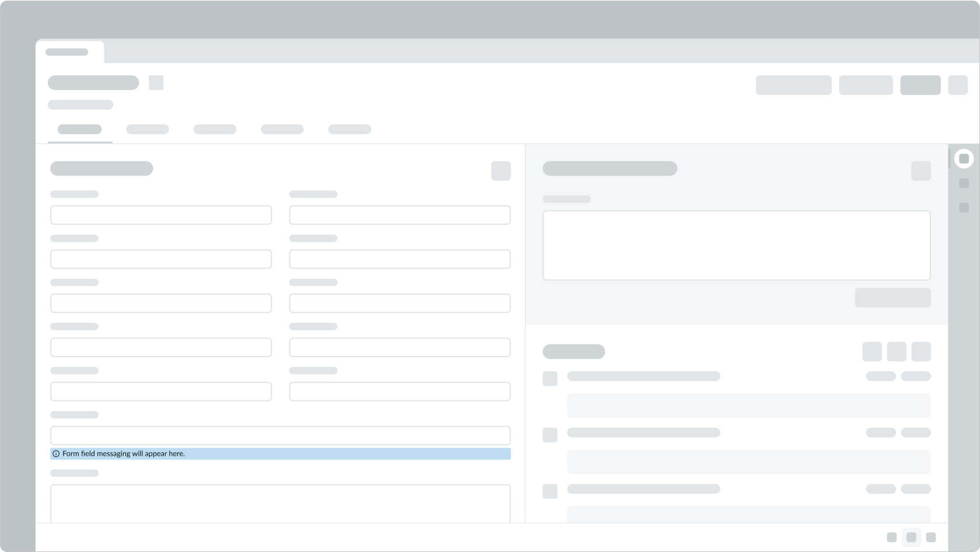Image resolution: width=980 pixels, height=552 pixels.
Task: Click the darker primary button in the header actions
Action: point(920,85)
